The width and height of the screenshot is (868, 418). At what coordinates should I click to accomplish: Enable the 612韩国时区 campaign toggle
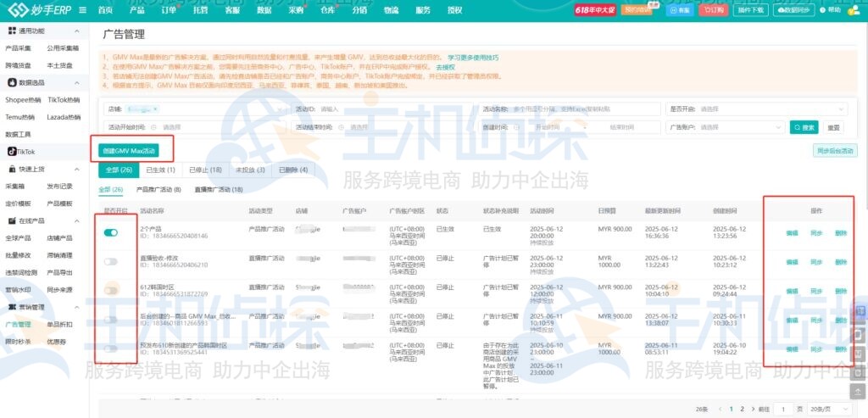tap(111, 290)
